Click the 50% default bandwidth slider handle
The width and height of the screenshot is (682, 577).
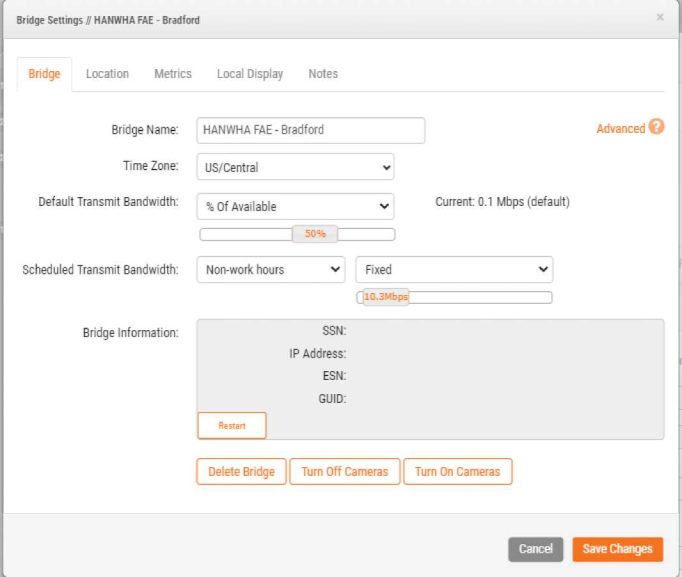coord(315,234)
